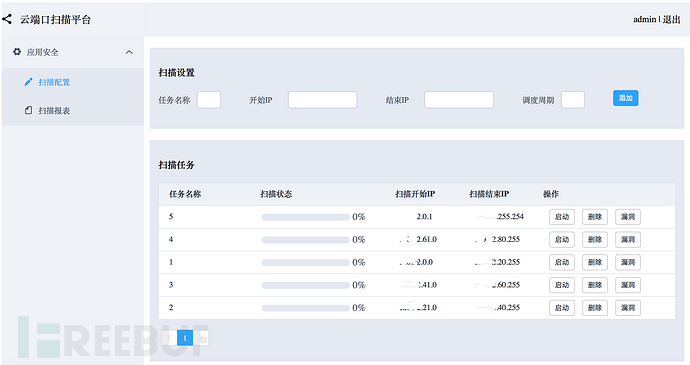Click the next page arrow

tap(201, 338)
